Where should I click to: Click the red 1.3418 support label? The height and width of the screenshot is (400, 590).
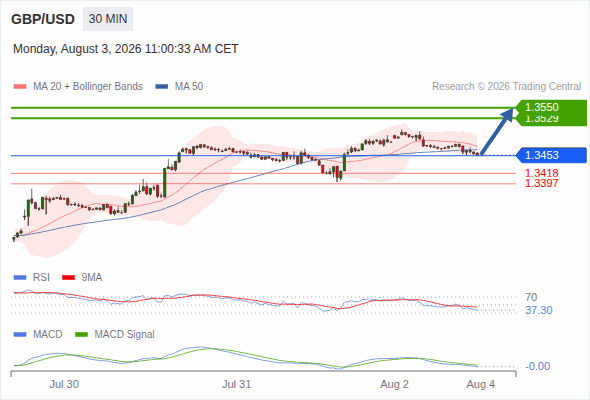541,173
